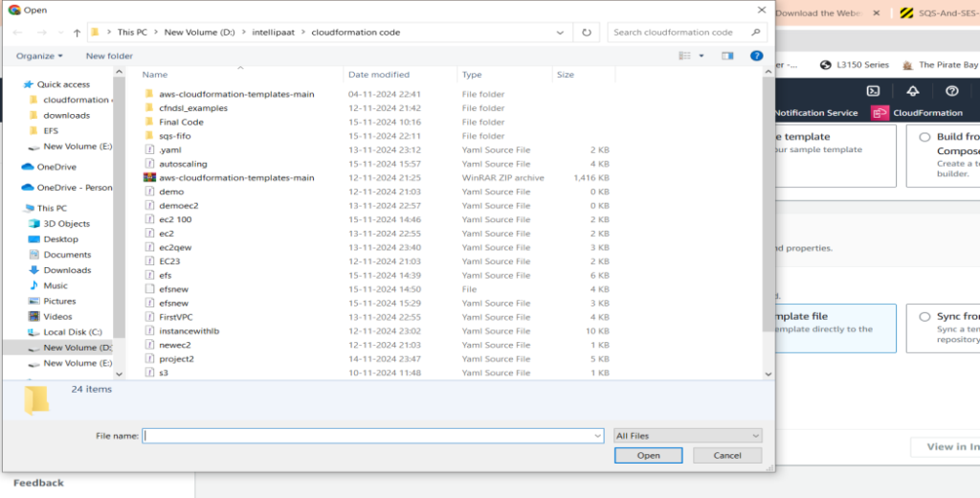Open AWS CloudShell icon in console header
The height and width of the screenshot is (498, 980).
point(873,91)
